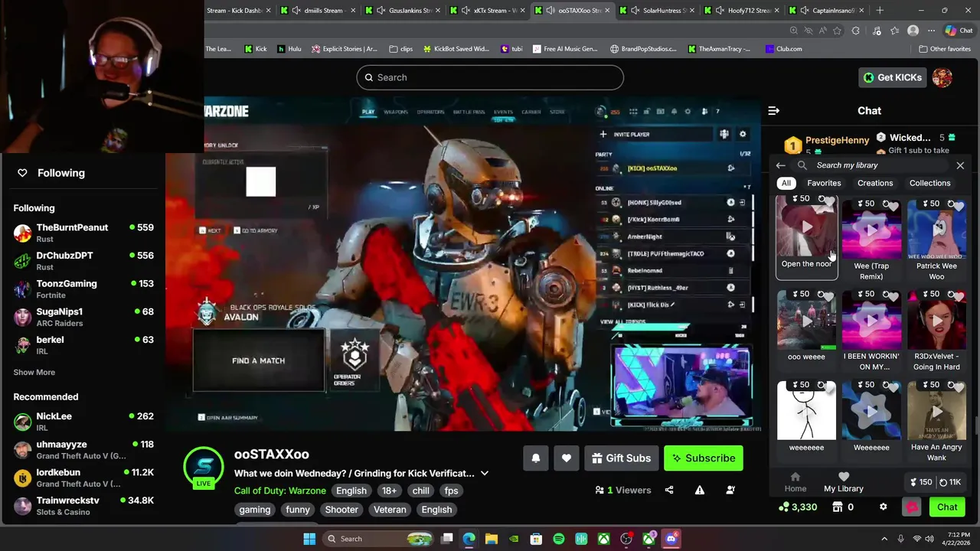980x551 pixels.
Task: Play the 'Patrick Wee Woo' clip thumbnail
Action: 936,229
